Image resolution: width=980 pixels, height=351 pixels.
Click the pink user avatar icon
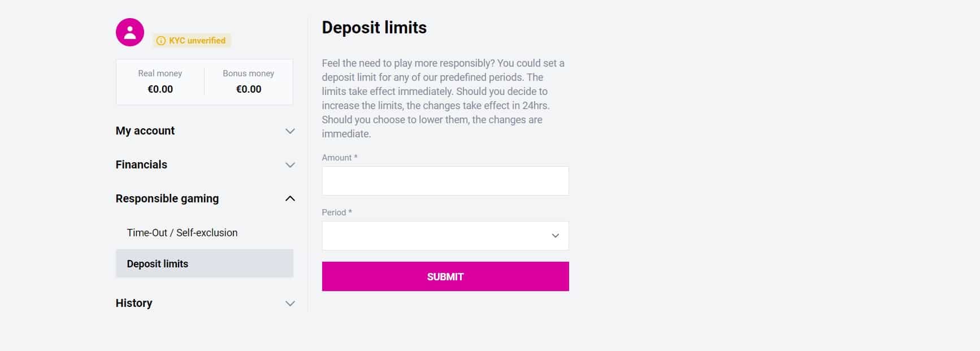[x=130, y=32]
